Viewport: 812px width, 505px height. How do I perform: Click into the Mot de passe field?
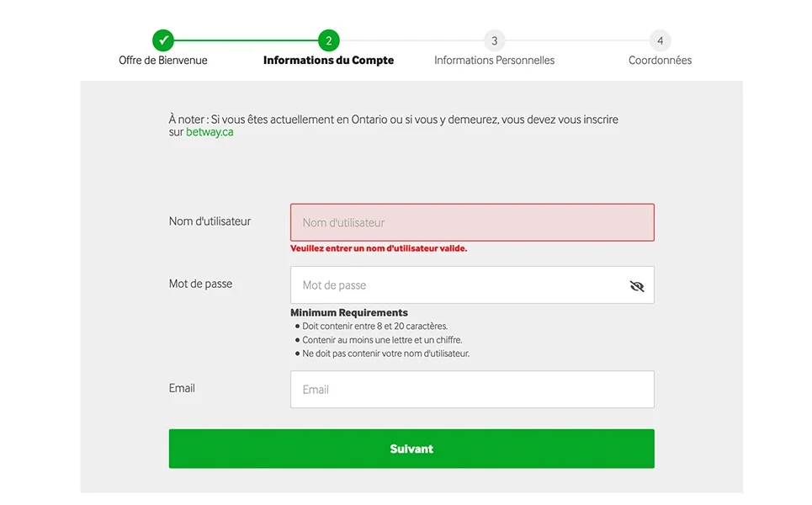(x=454, y=285)
